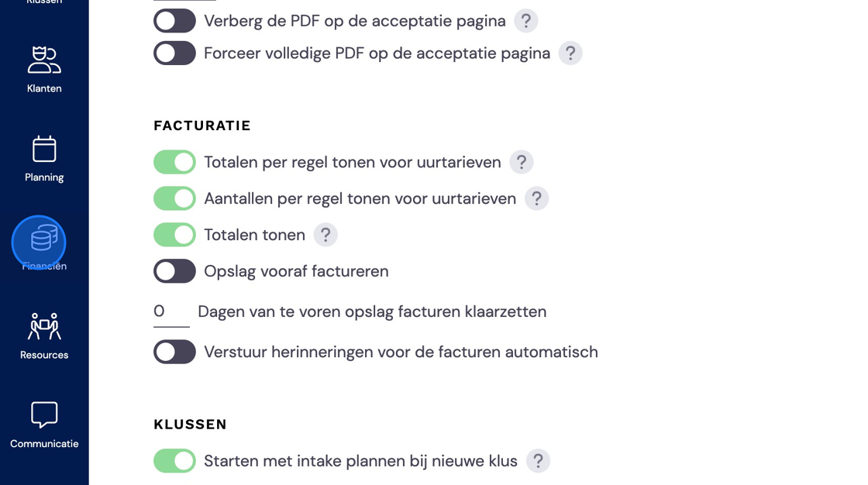
Task: Show help for Forceer volledige PDF option
Action: click(x=570, y=53)
